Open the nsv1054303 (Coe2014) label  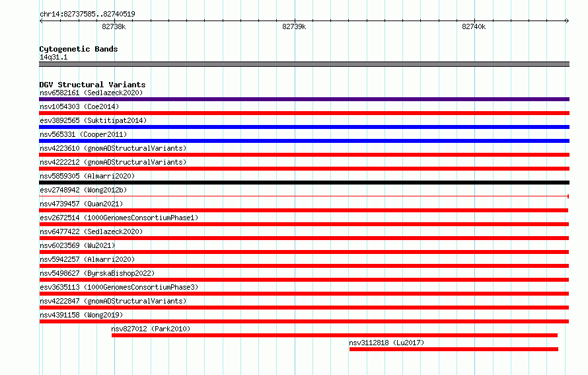79,106
